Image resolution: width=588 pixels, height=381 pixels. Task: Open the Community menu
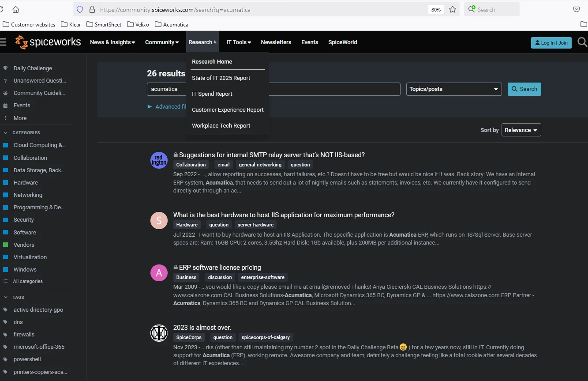pyautogui.click(x=162, y=42)
